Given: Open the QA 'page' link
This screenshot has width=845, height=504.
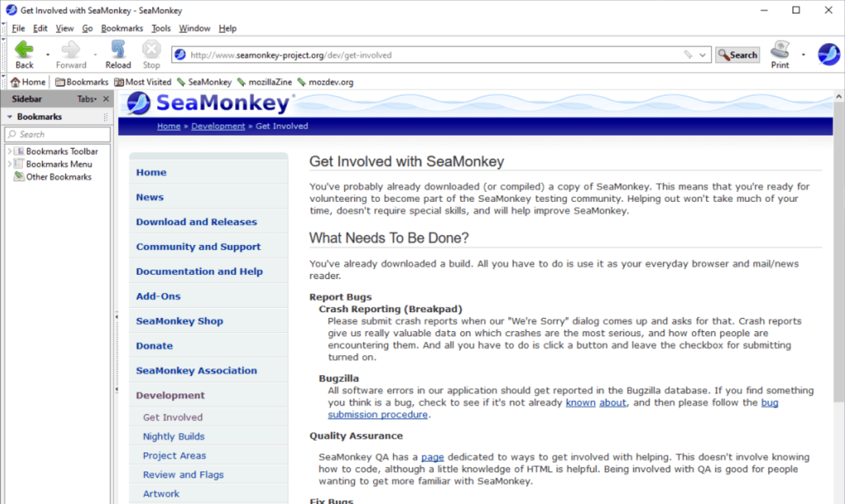Looking at the screenshot, I should (x=432, y=457).
